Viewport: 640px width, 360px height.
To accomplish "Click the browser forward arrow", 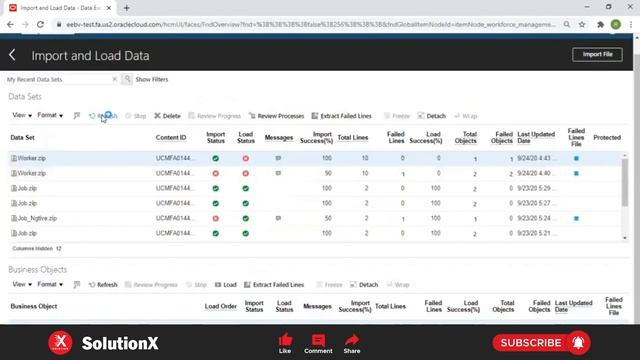I will [x=25, y=24].
